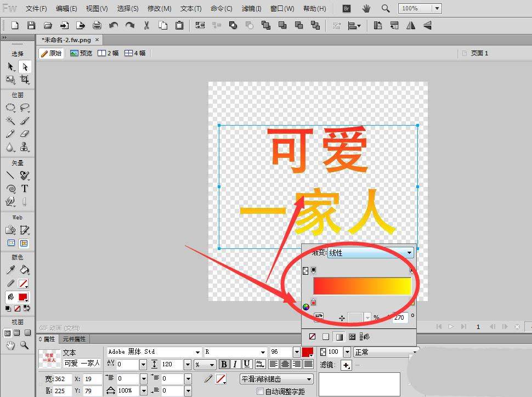Screen dimensions: 532x397
Task: Select the Text tool in the toolbox
Action: (25, 189)
